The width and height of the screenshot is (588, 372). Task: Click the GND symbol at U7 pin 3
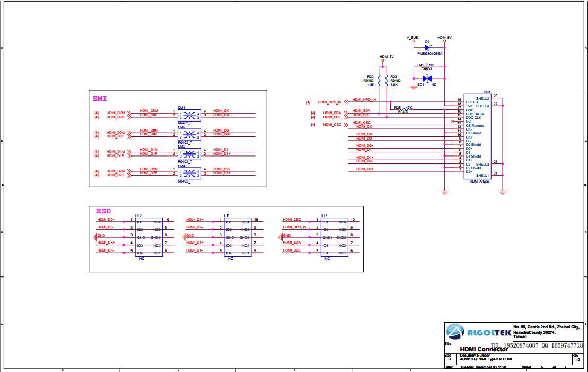point(183,237)
